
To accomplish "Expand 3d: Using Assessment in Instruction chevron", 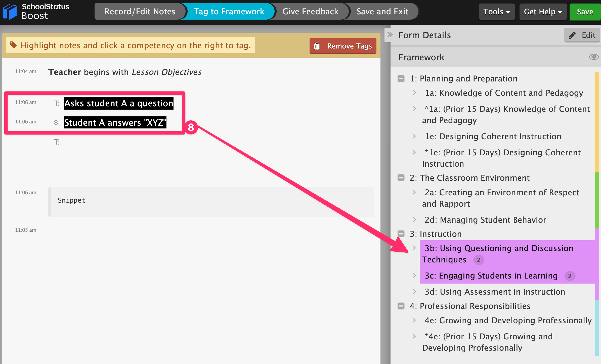I will (414, 292).
